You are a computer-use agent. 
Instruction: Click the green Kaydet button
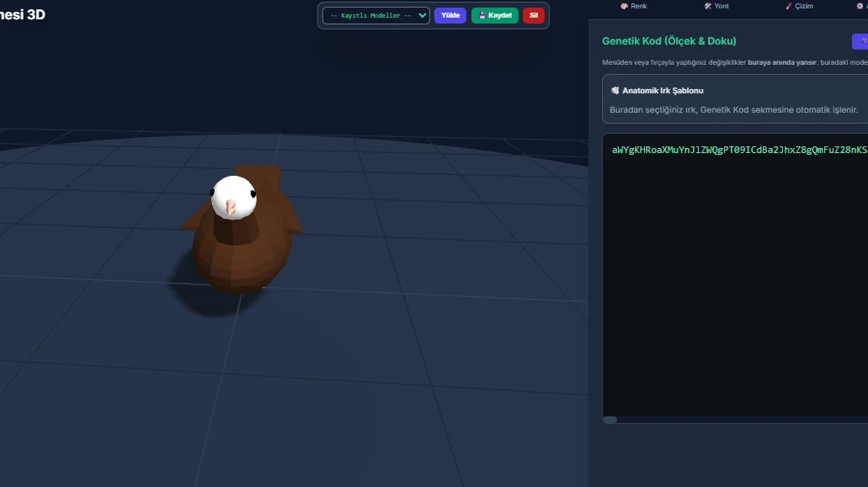pyautogui.click(x=495, y=15)
